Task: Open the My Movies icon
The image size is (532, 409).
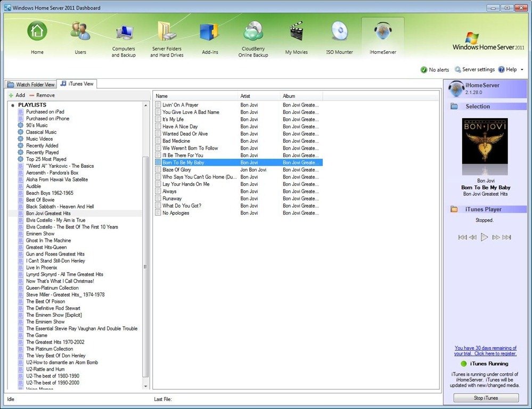Action: (296, 32)
